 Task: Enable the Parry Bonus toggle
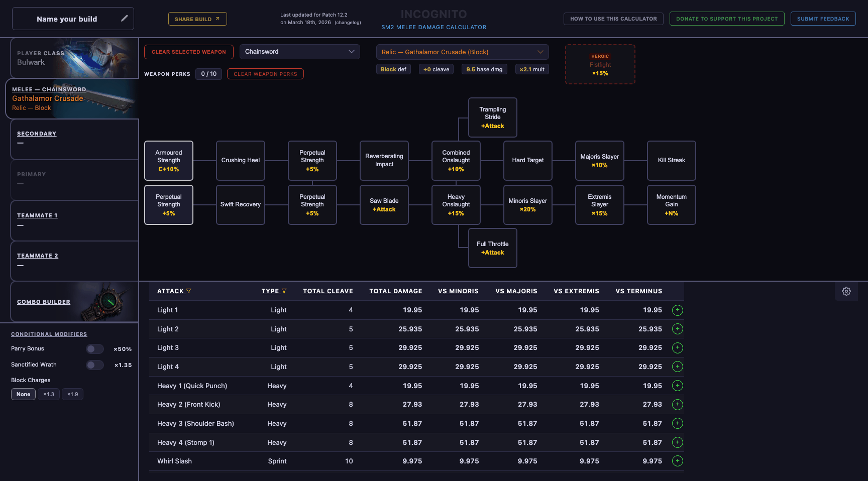tap(94, 348)
